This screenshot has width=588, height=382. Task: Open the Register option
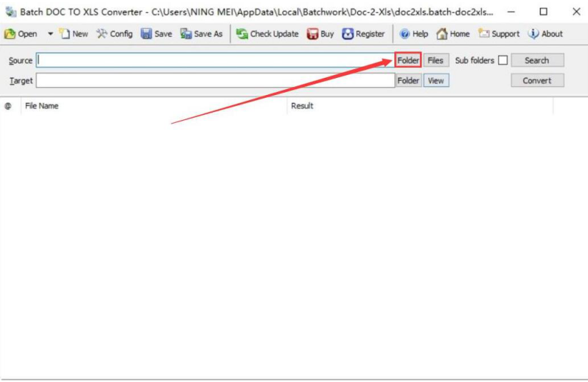pyautogui.click(x=364, y=34)
